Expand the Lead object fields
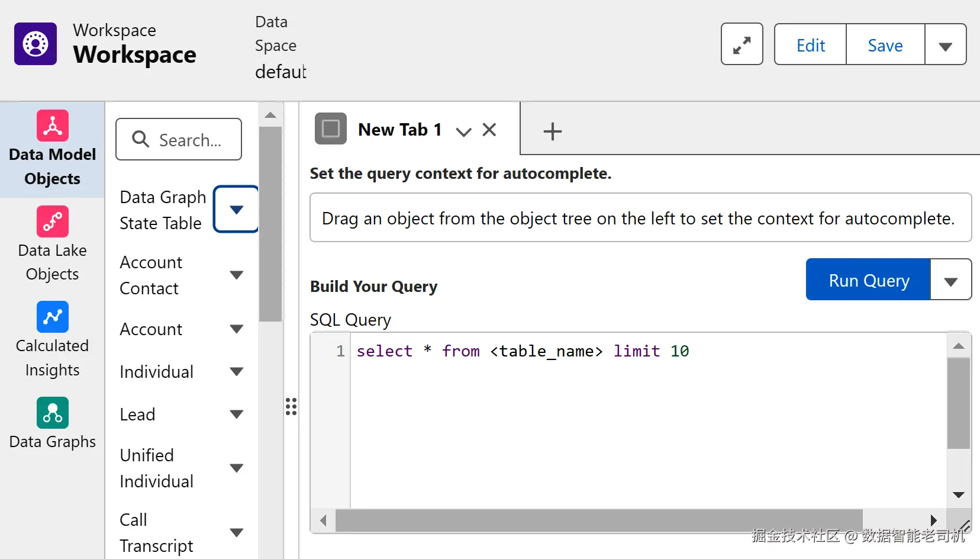This screenshot has height=559, width=980. point(236,415)
